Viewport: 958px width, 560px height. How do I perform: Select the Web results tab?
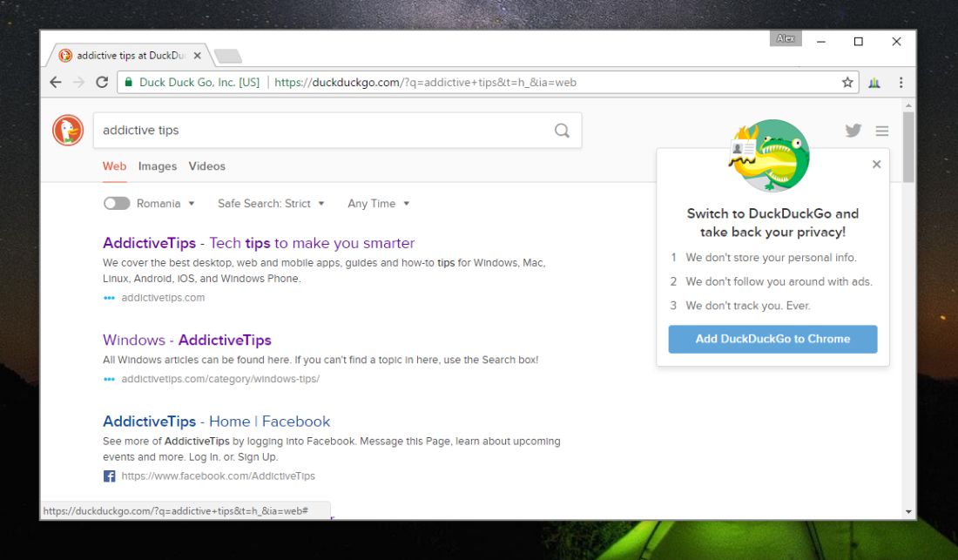114,166
